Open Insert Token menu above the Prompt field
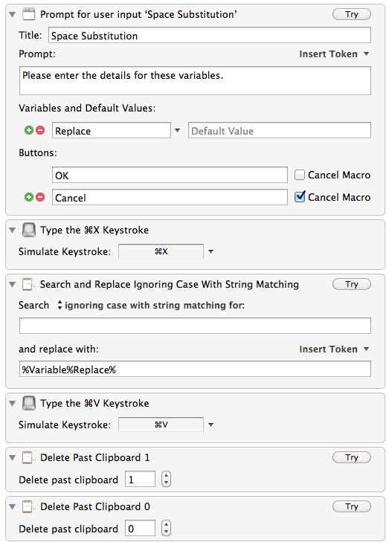Screen dimensions: 392x548 tap(334, 54)
